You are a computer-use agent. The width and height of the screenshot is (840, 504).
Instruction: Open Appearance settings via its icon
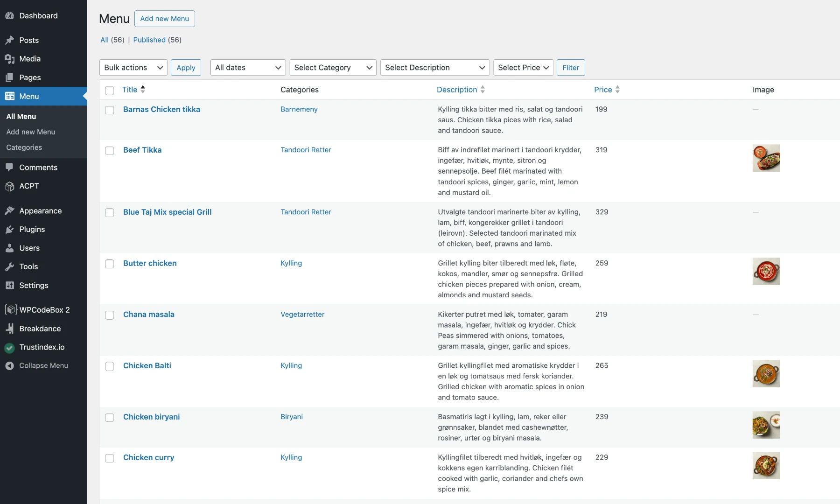click(x=10, y=211)
